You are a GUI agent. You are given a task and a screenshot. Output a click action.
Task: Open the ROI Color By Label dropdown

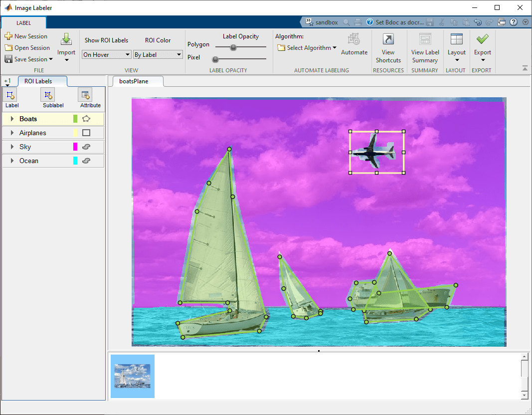158,55
